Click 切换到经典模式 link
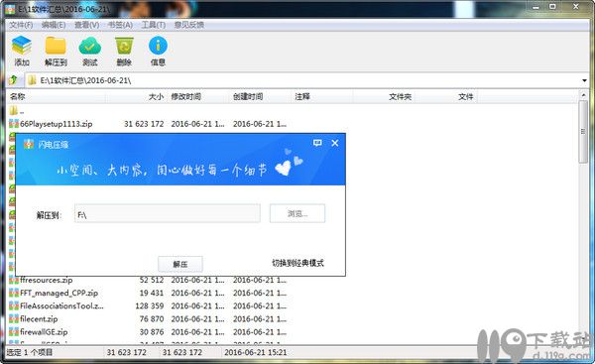 click(x=297, y=263)
